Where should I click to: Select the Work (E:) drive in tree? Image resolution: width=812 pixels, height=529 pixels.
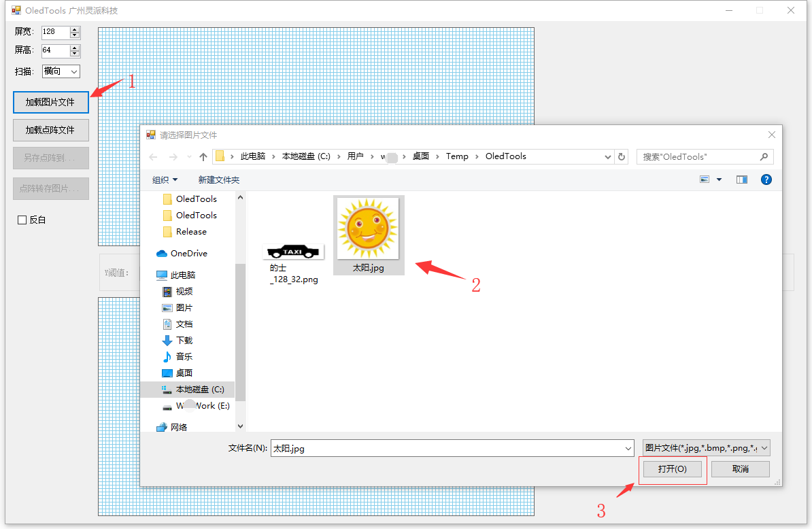196,406
